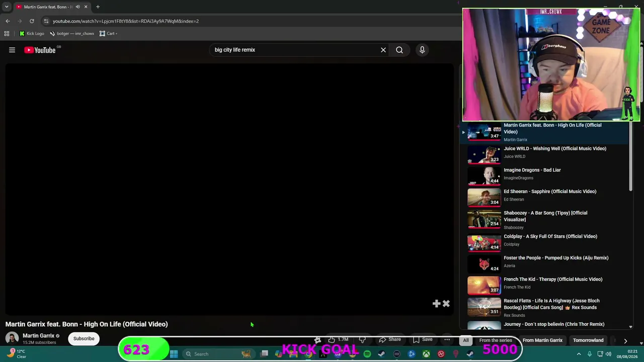The image size is (644, 362).
Task: Select the 'All' filter chip
Action: coord(466,340)
